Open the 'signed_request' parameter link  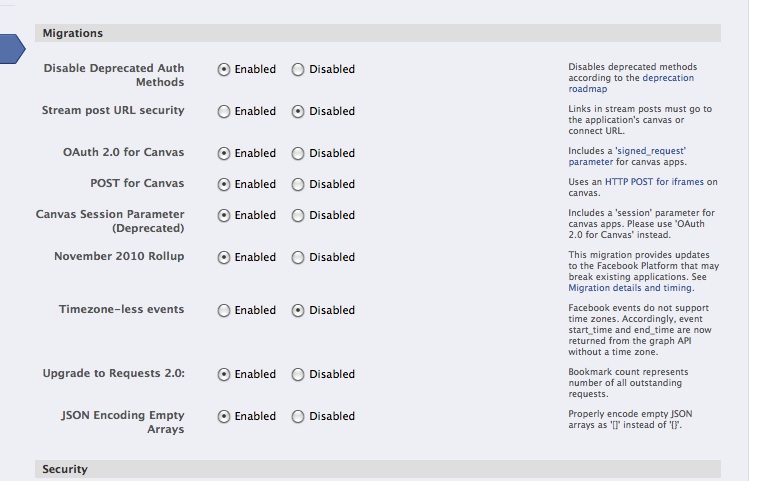tap(627, 156)
